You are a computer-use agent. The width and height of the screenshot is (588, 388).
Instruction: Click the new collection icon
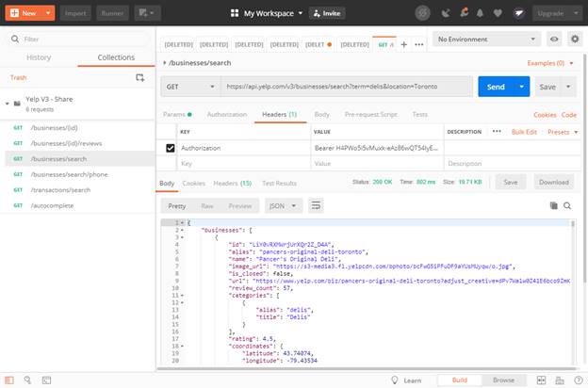tap(139, 77)
